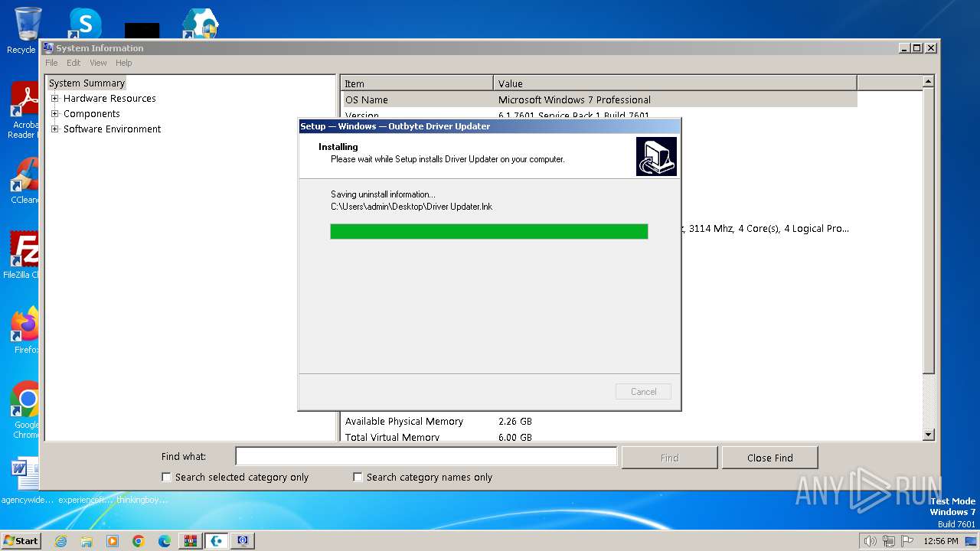Expand Hardware Resources tree node
The width and height of the screenshot is (980, 551).
click(x=55, y=98)
